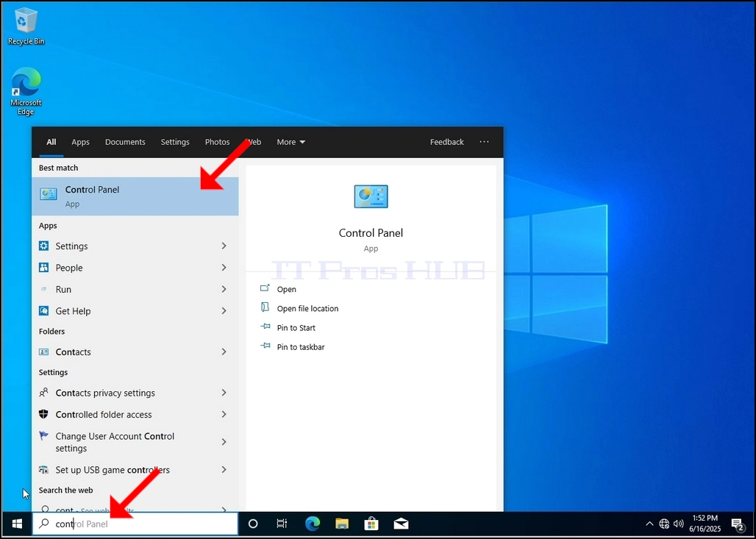Open File Explorer from the taskbar
This screenshot has width=756, height=539.
(x=342, y=524)
